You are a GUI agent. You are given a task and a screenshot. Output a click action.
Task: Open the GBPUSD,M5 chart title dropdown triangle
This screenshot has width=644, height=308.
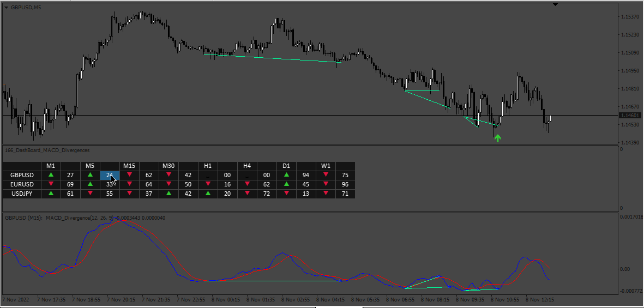point(6,8)
